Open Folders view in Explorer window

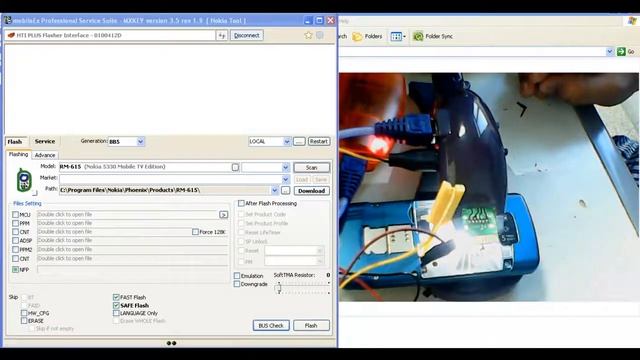[367, 36]
